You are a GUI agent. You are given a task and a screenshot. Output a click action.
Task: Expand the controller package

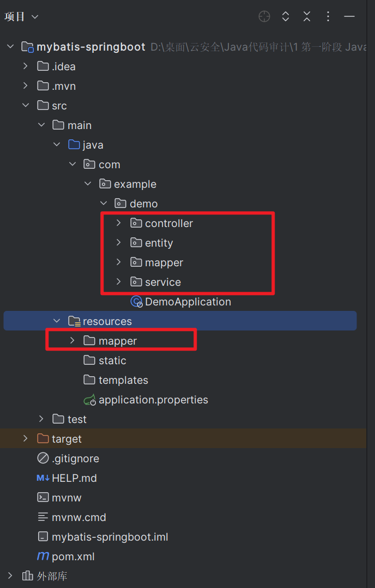[x=119, y=223]
